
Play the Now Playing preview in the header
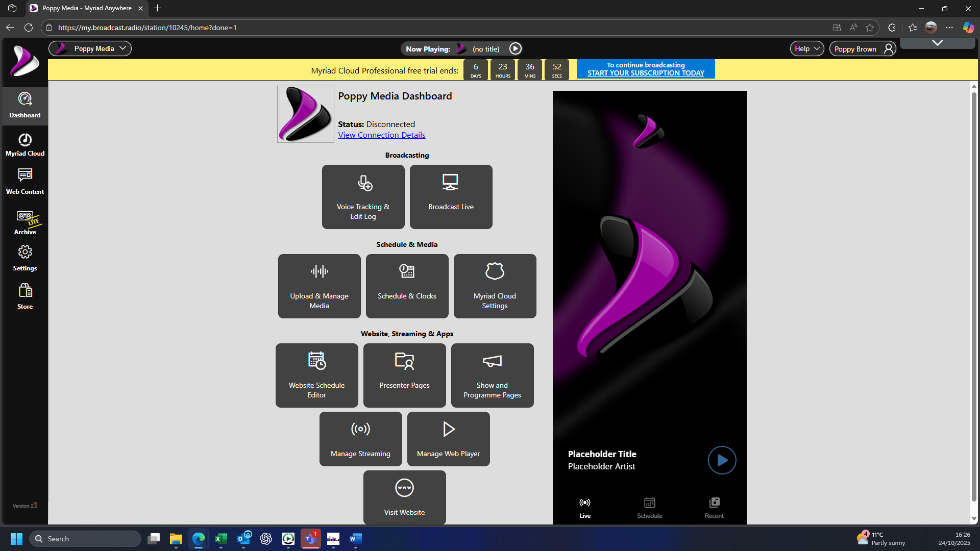(516, 48)
